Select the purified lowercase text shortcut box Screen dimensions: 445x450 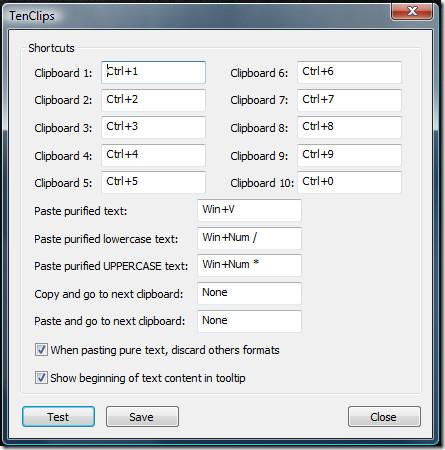pos(249,238)
